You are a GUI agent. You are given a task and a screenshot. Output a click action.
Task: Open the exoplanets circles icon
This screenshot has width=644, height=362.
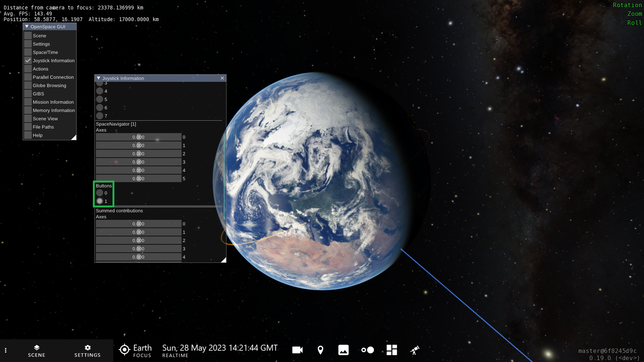(x=368, y=350)
